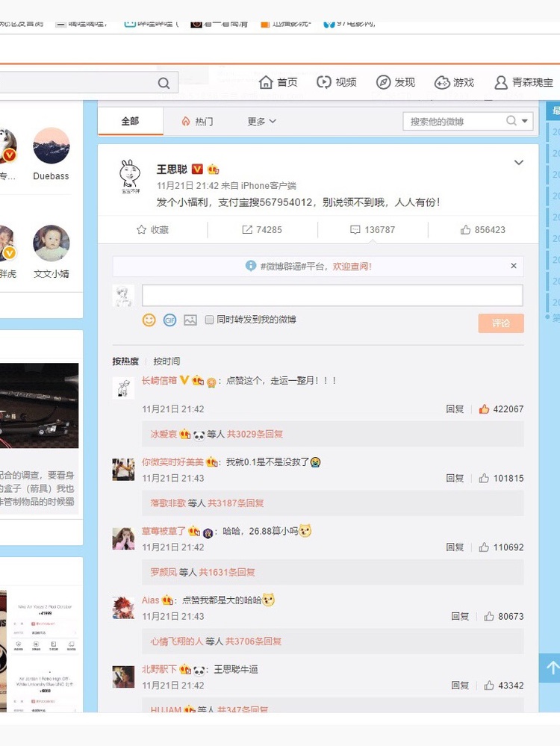Click the 欢迎查询! link

[x=352, y=267]
